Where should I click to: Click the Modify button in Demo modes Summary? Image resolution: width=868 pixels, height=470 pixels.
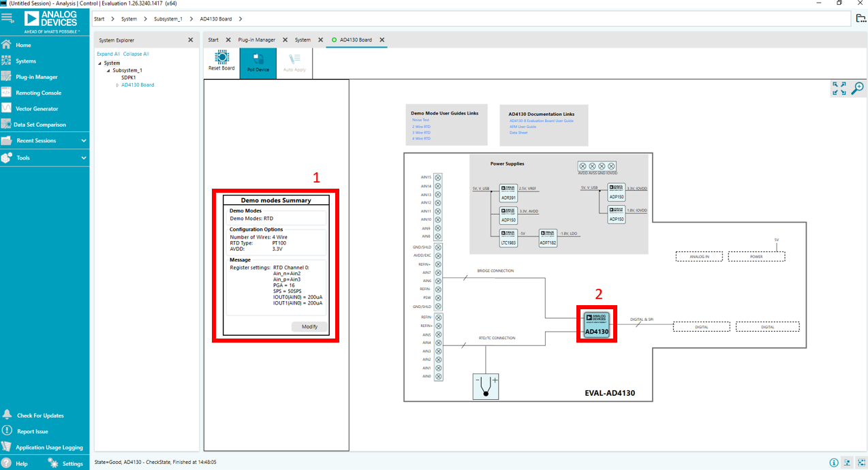coord(309,326)
